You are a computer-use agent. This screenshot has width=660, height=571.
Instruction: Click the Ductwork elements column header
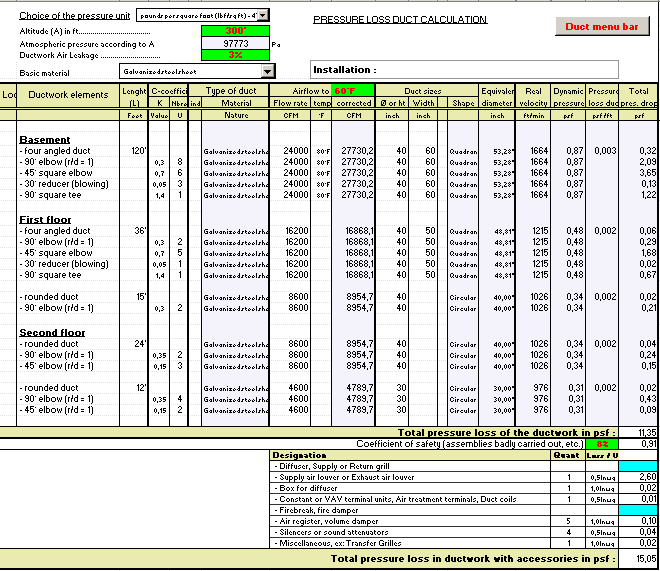point(68,96)
